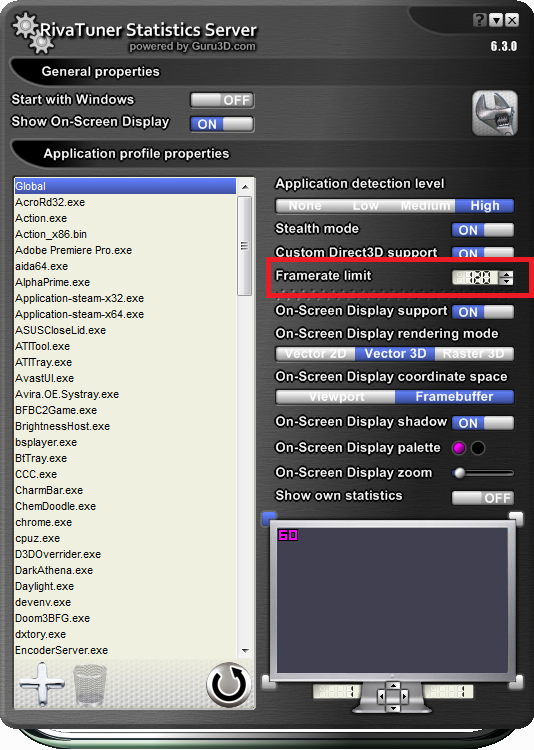This screenshot has width=534, height=750.
Task: Nudge OSD position up with arrow pad
Action: click(x=393, y=686)
